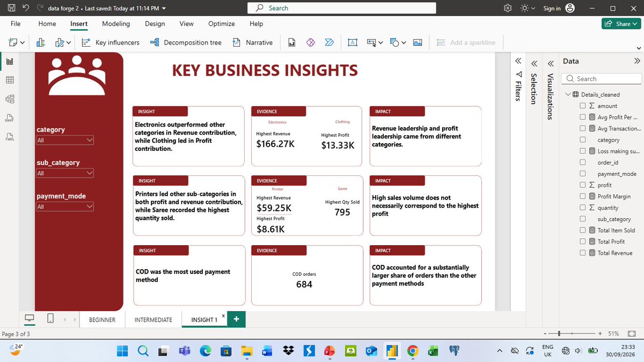
Task: Switch to the Home ribbon tab
Action: [47, 24]
